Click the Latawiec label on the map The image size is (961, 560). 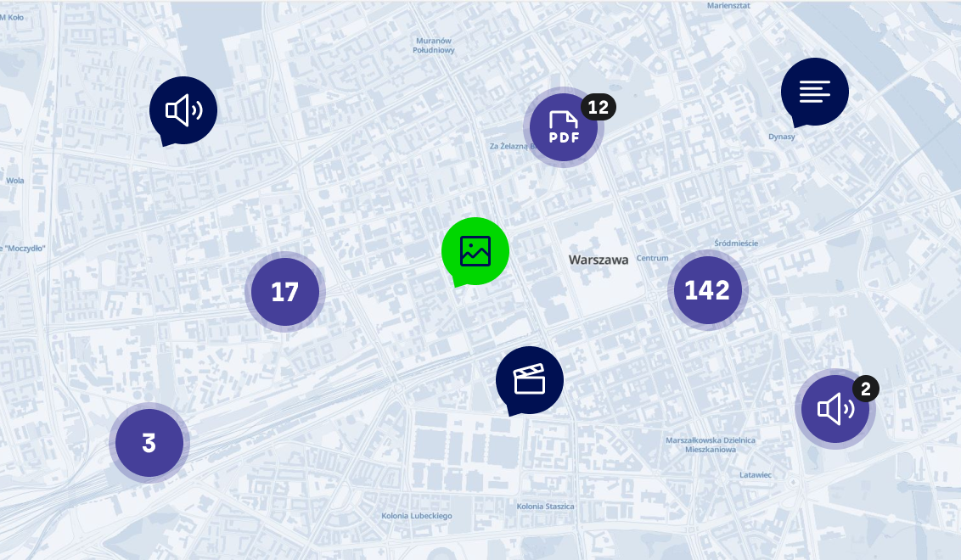tap(755, 475)
